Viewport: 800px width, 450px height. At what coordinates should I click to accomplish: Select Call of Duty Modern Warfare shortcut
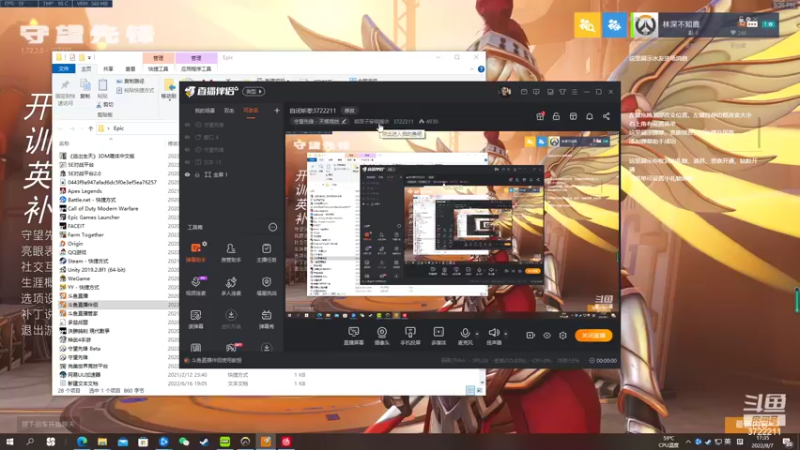pos(103,209)
